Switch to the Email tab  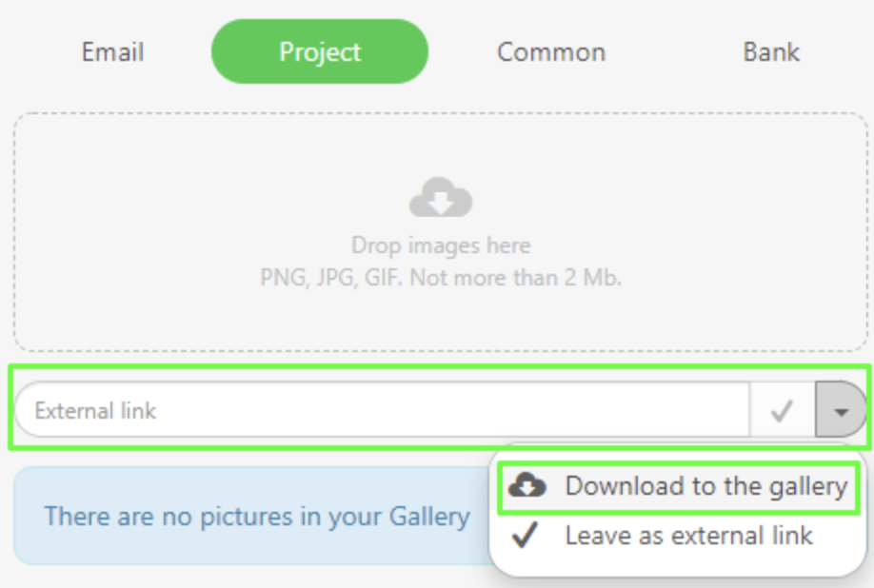tap(113, 52)
